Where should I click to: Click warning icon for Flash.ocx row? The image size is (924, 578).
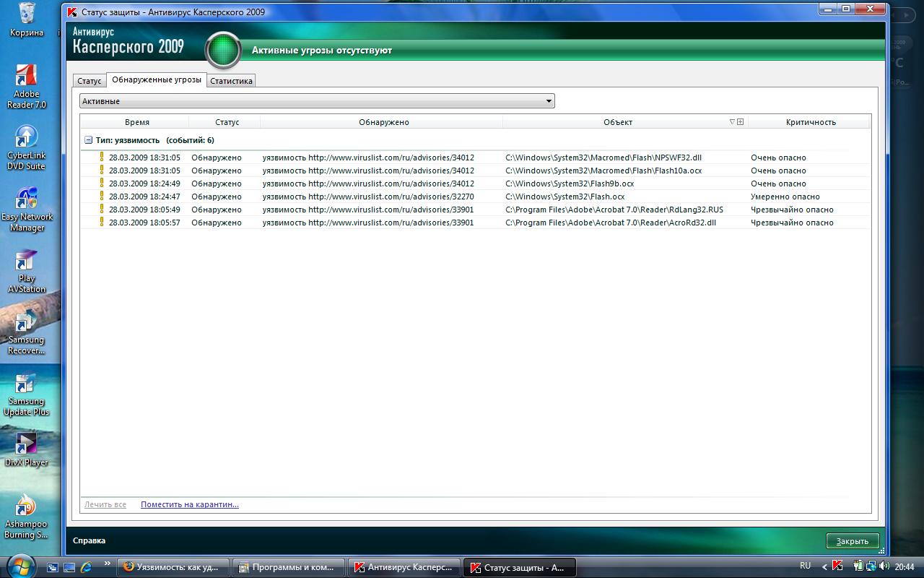(x=102, y=197)
